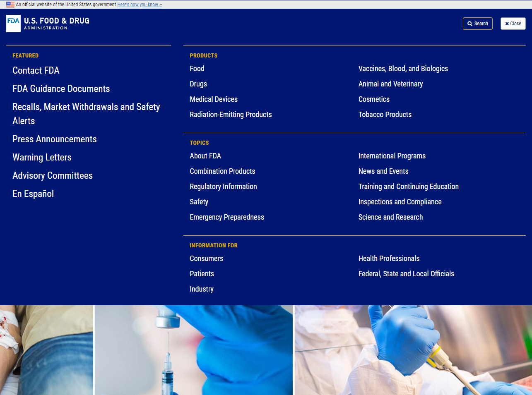Open Recalls, Market Withdrawals and Safety Alerts
Screen dimensions: 532x395
coord(86,114)
